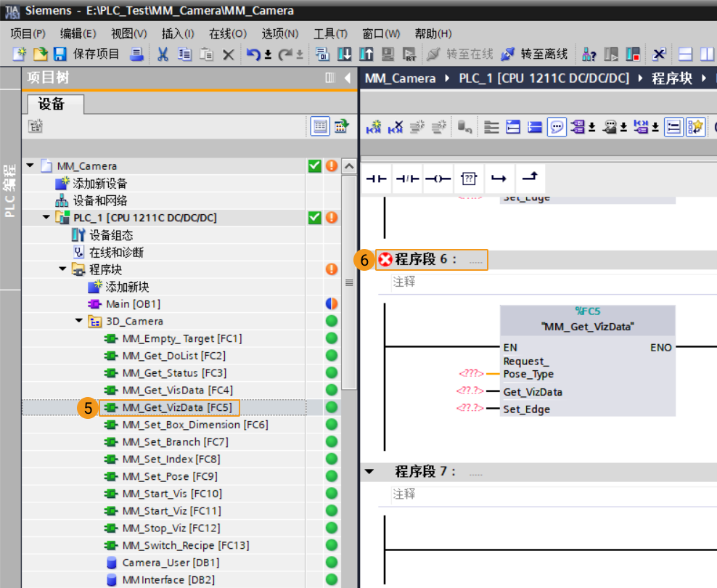Collapse the 项目树 panel with arrow
The image size is (717, 588).
[x=348, y=78]
